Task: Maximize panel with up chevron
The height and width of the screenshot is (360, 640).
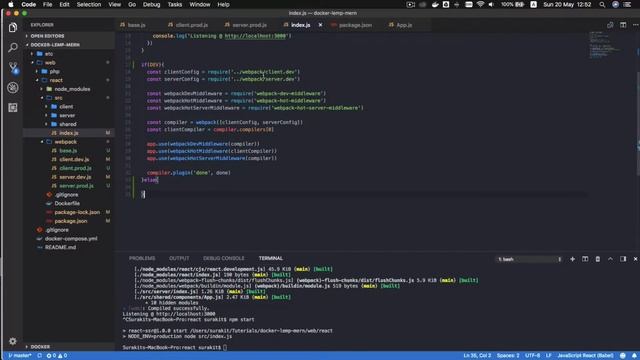Action: coord(610,259)
